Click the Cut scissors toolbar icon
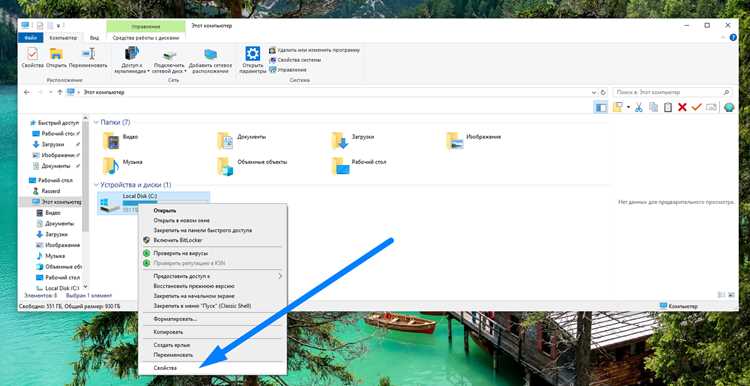750x386 pixels. pos(638,108)
